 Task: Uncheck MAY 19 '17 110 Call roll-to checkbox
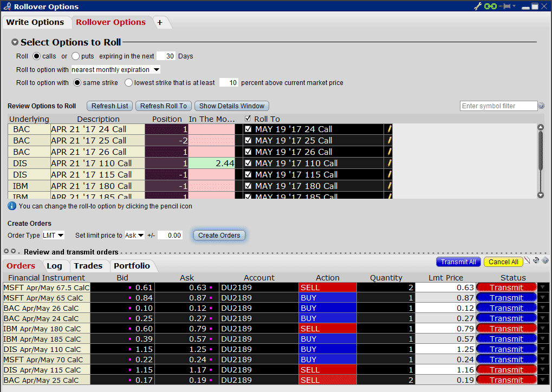click(248, 163)
